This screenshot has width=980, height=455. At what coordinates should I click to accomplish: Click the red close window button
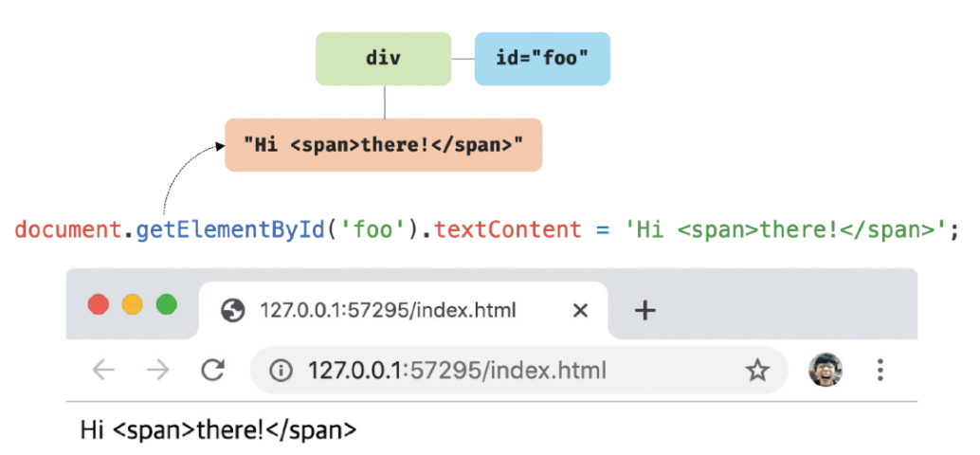(98, 305)
